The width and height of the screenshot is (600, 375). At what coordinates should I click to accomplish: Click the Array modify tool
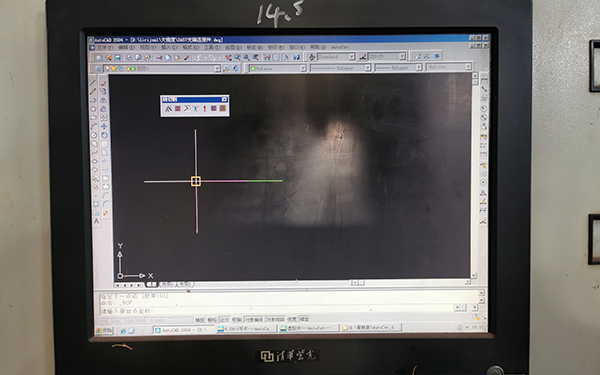(x=104, y=117)
